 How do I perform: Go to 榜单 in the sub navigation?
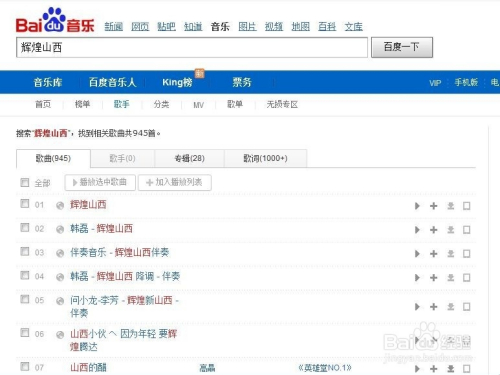(x=82, y=104)
